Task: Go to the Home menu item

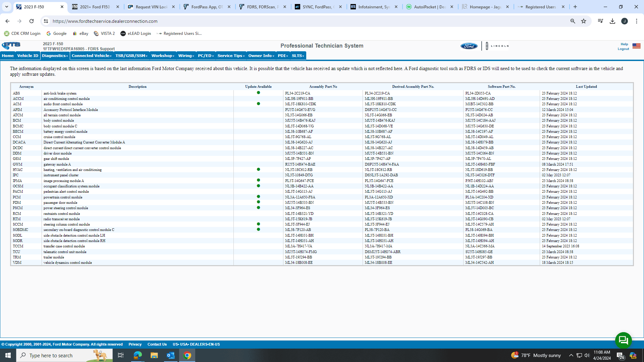Action: pos(8,56)
